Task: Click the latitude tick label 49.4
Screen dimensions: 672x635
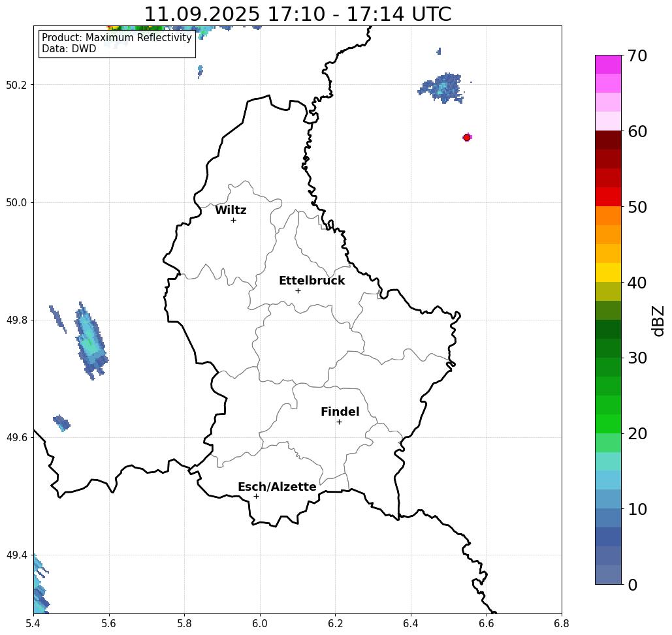Action: (x=16, y=555)
